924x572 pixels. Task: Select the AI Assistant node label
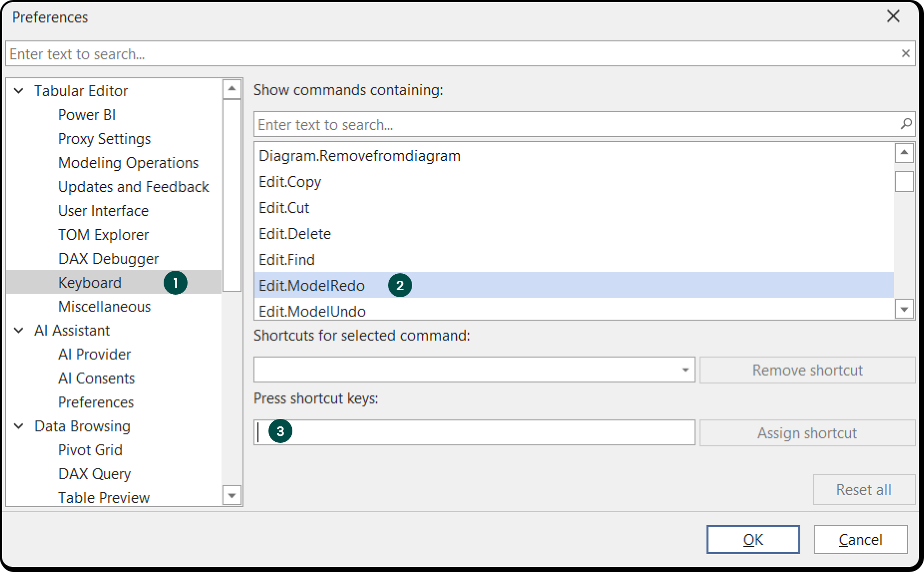point(72,330)
